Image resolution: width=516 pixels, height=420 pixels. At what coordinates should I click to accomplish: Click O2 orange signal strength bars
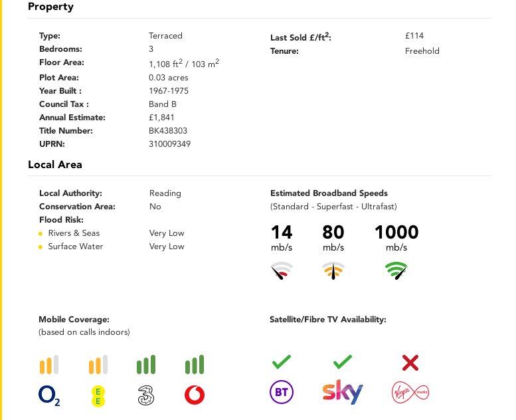(49, 364)
